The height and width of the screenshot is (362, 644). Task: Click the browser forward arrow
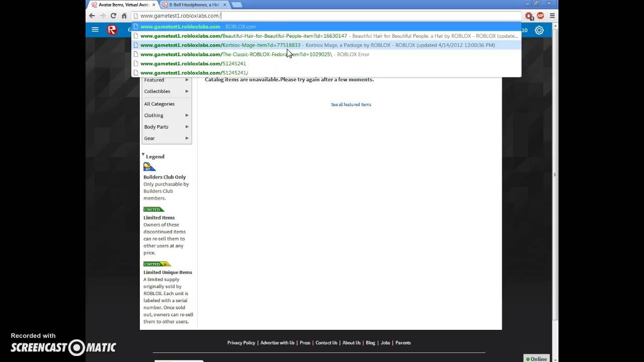pos(103,16)
